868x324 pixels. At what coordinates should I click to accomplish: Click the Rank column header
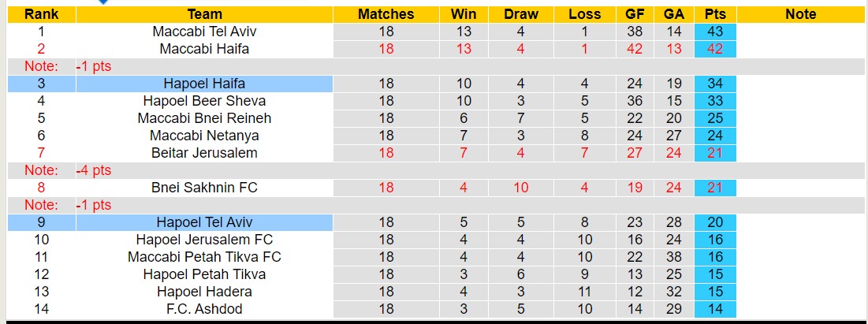pyautogui.click(x=41, y=14)
